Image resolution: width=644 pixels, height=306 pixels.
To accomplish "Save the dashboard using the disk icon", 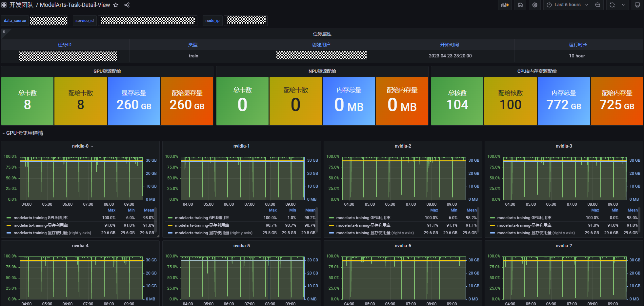I will 520,5.
